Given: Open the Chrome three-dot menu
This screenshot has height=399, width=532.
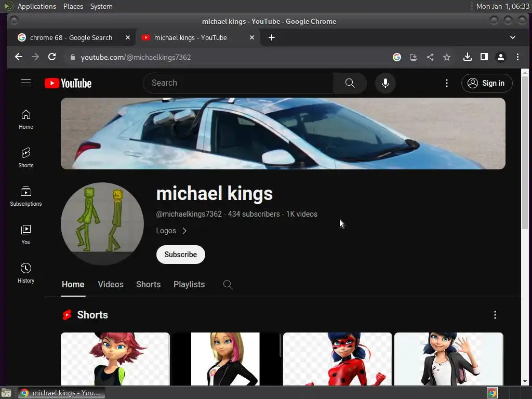Looking at the screenshot, I should tap(517, 57).
